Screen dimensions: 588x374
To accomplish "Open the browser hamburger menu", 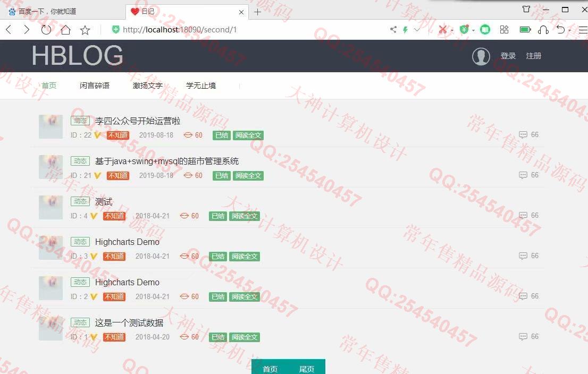I will tap(583, 30).
